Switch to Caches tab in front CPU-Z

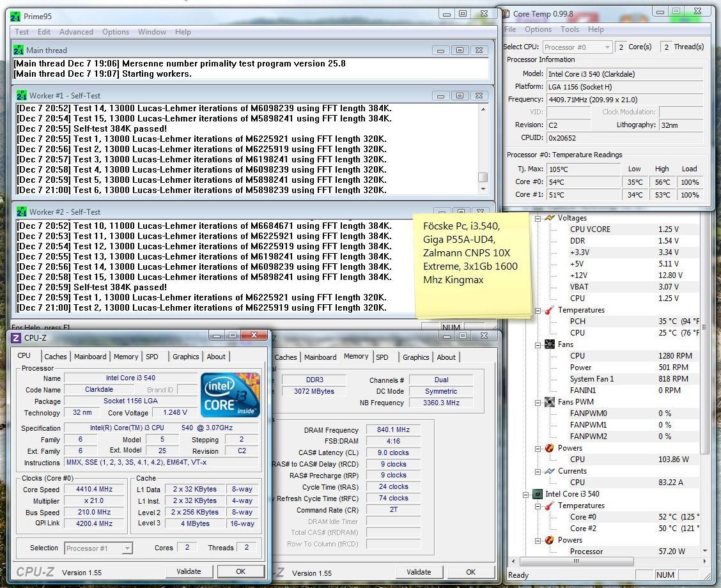click(56, 356)
